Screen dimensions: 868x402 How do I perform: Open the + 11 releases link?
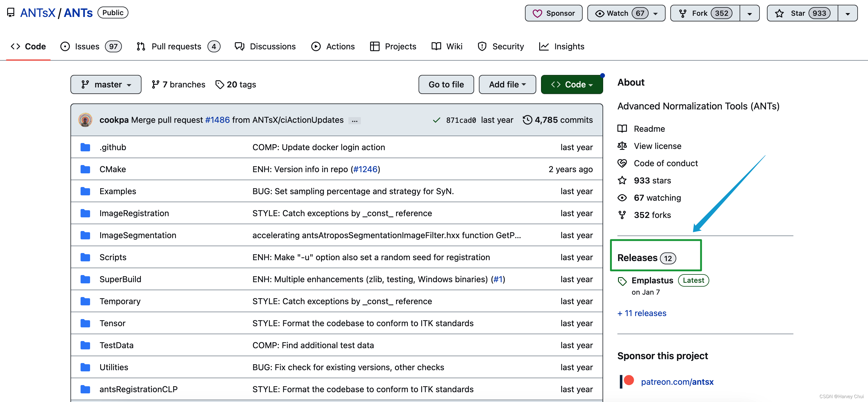click(x=641, y=313)
